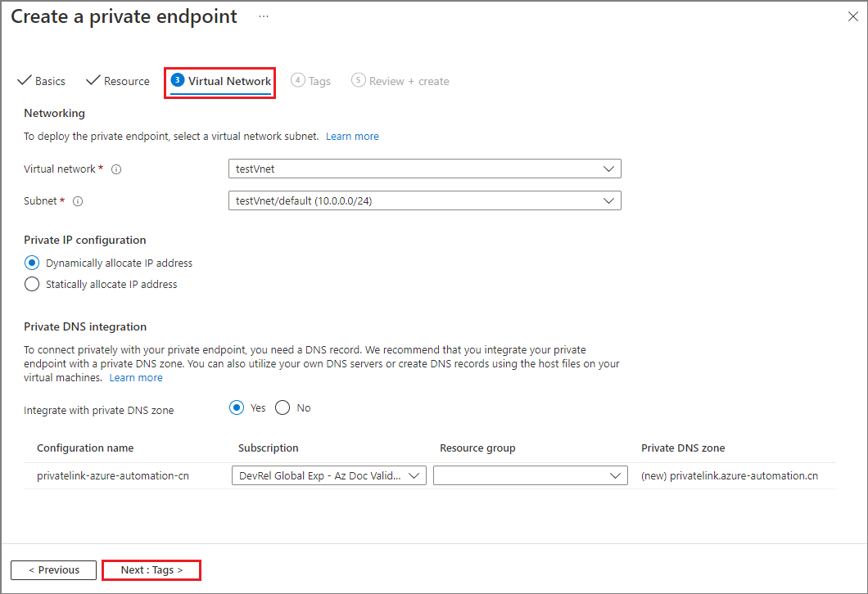
Task: Click the Basics step checkmark
Action: click(24, 81)
